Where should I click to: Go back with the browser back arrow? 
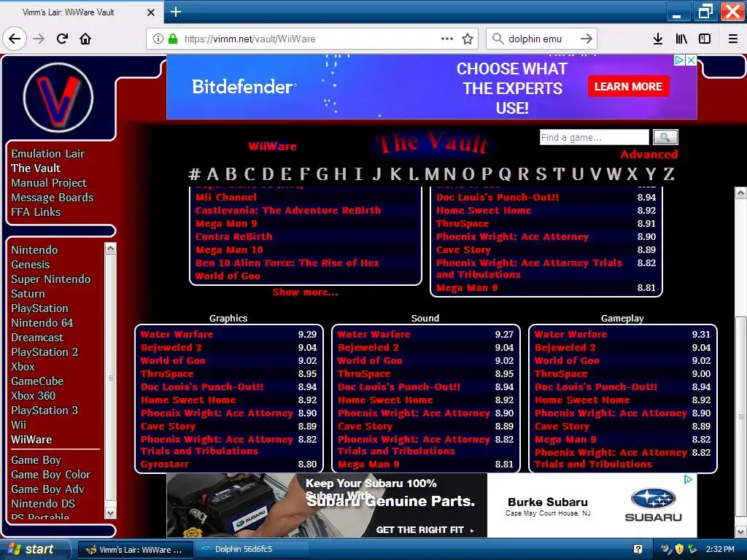pyautogui.click(x=15, y=39)
